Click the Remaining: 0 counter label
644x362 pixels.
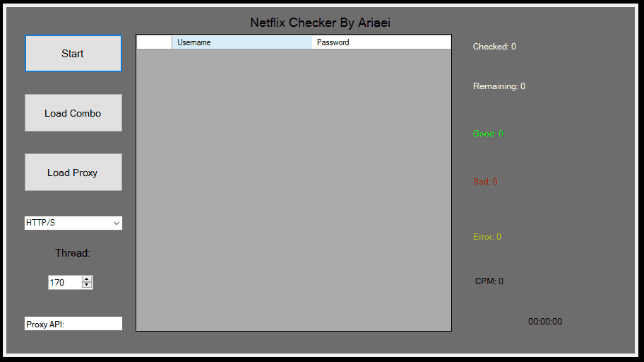click(499, 86)
